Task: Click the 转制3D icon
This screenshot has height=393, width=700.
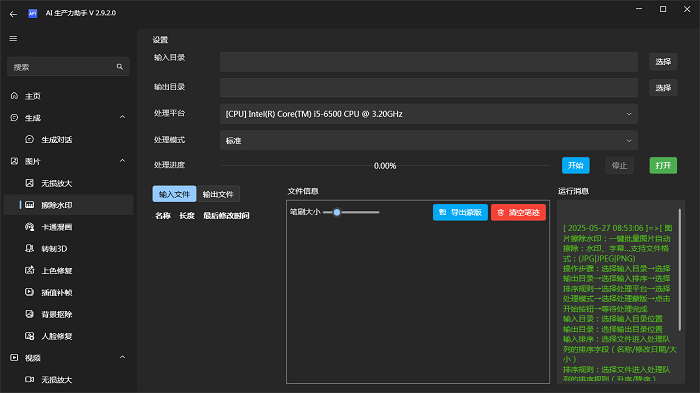Action: (29, 248)
